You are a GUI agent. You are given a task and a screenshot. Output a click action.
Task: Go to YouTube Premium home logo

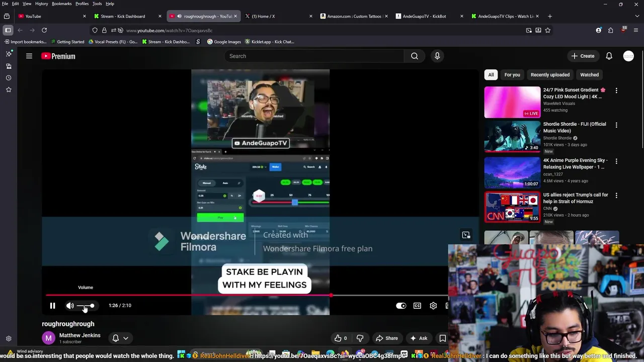point(58,56)
